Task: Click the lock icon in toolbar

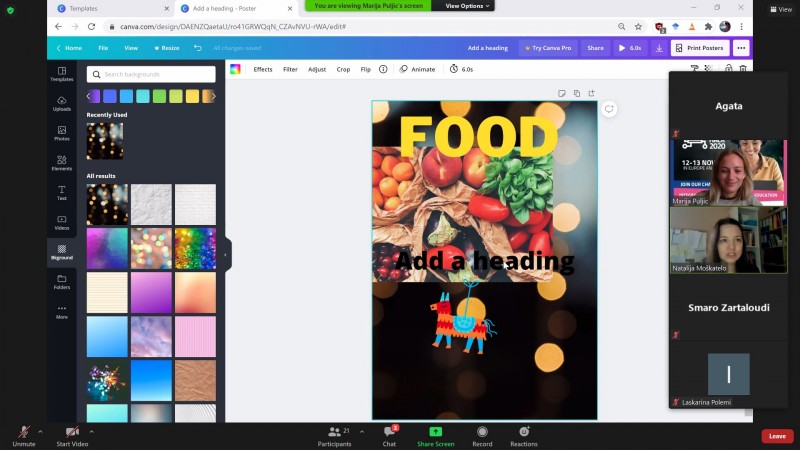Action: pyautogui.click(x=729, y=68)
